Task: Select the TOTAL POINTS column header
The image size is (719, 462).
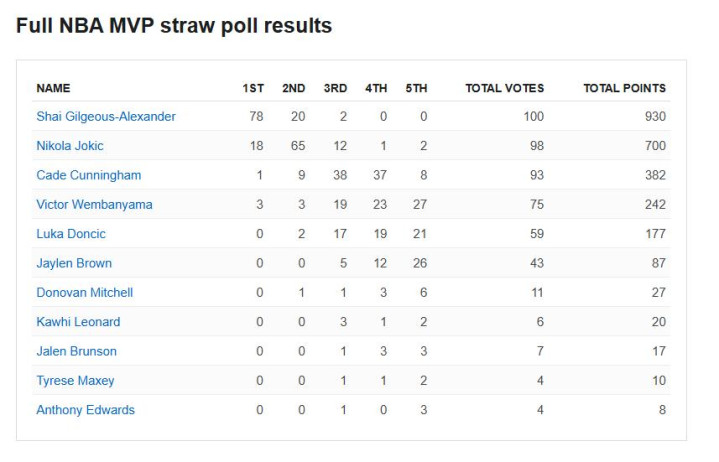Action: (x=624, y=88)
